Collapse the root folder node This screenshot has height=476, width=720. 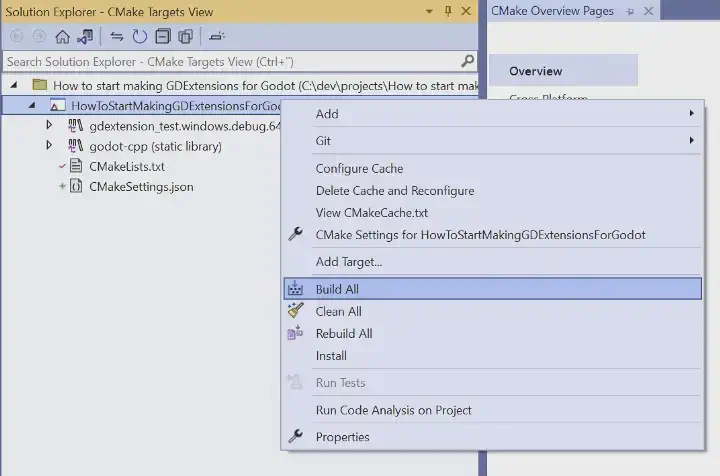[x=14, y=85]
